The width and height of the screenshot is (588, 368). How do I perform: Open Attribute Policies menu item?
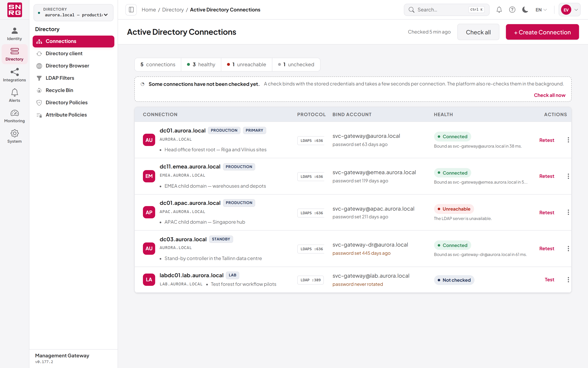tap(73, 115)
